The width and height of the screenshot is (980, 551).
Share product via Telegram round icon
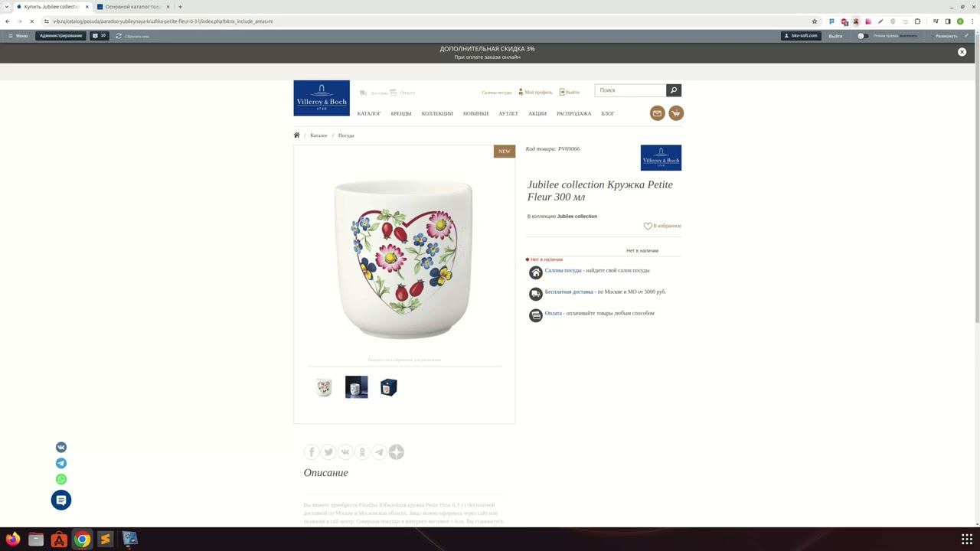pyautogui.click(x=379, y=452)
